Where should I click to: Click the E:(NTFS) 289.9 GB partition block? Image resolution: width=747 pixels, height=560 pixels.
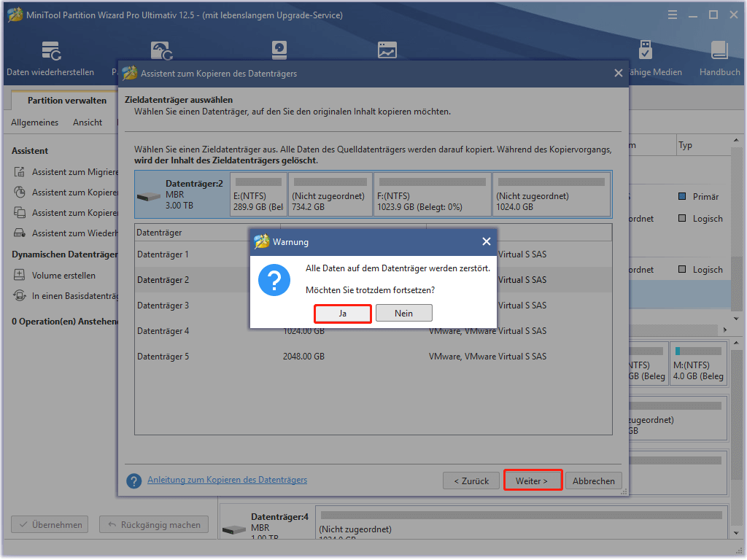259,195
